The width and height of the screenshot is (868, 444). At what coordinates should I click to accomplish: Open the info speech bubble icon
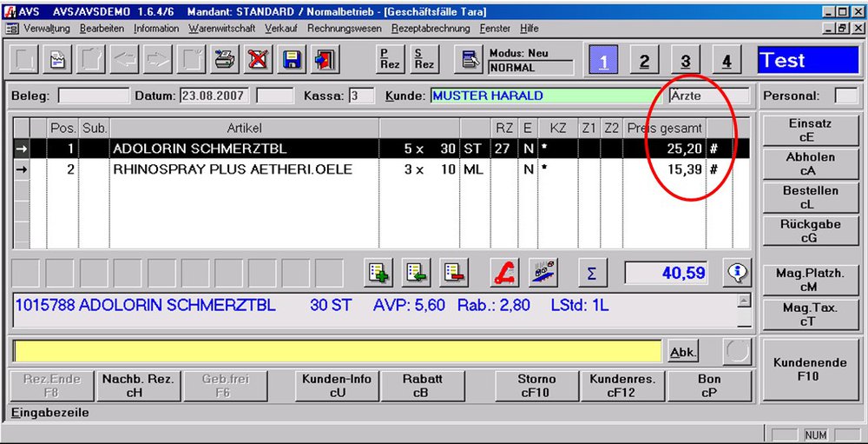[x=739, y=273]
